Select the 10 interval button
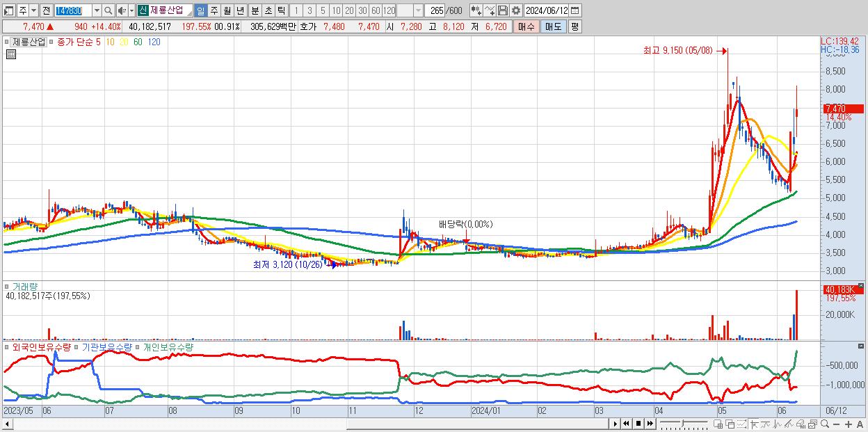Image resolution: width=868 pixels, height=432 pixels. click(336, 10)
